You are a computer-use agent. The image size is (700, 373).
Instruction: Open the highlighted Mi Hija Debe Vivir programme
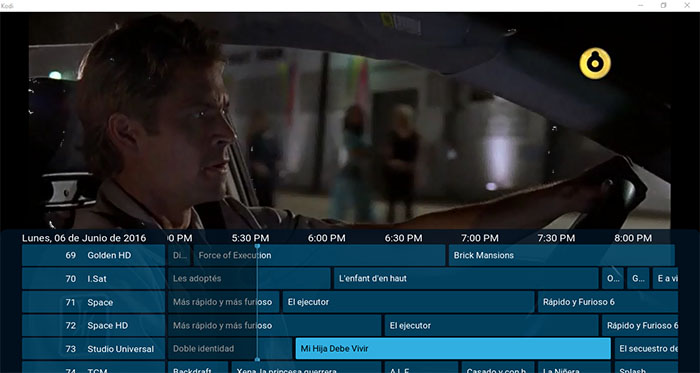coord(453,349)
